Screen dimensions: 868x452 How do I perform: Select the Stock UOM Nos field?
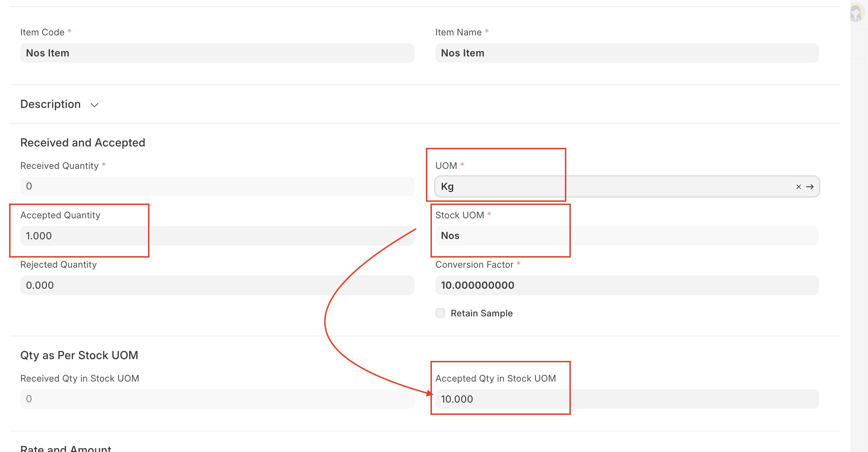coord(626,236)
